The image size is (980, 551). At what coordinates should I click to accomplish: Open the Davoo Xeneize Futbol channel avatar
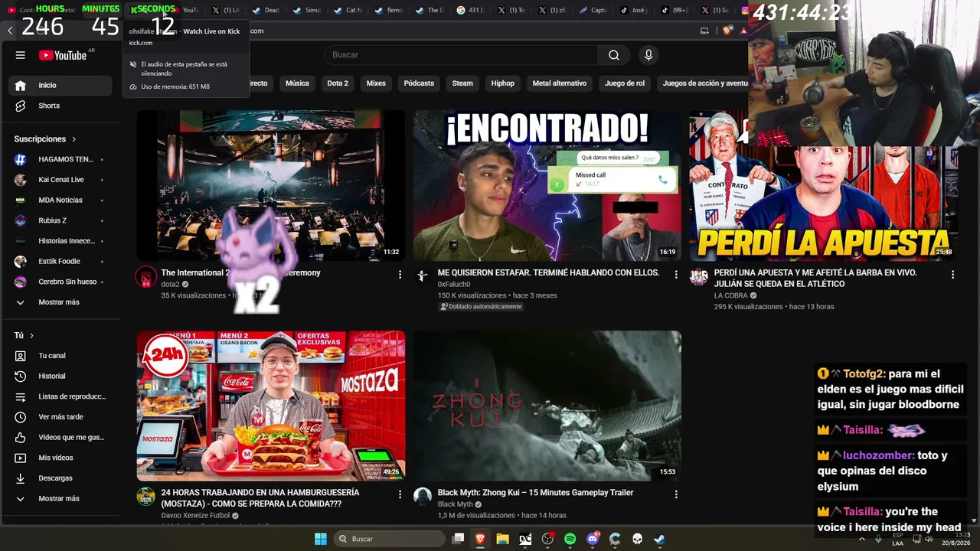pos(146,497)
